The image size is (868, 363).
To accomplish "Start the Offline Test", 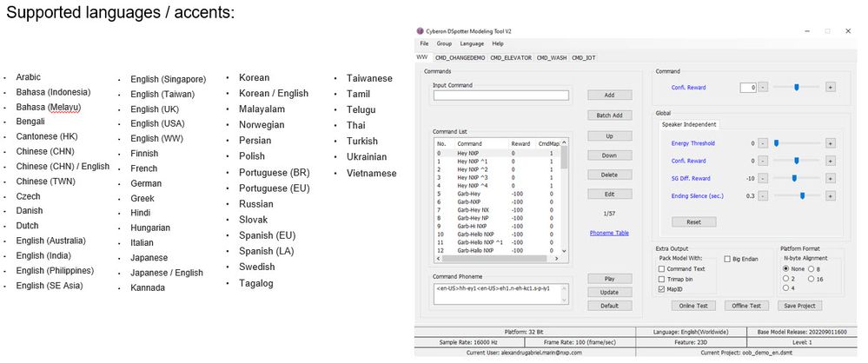I will click(x=746, y=306).
